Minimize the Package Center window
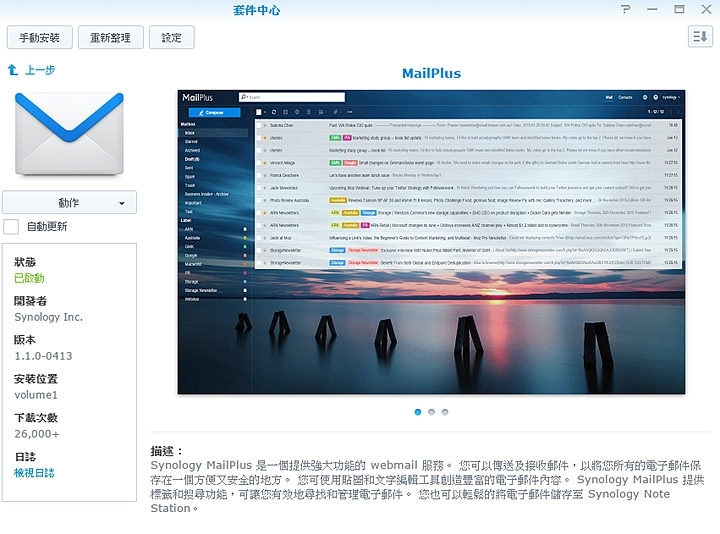The image size is (720, 534). tap(652, 9)
